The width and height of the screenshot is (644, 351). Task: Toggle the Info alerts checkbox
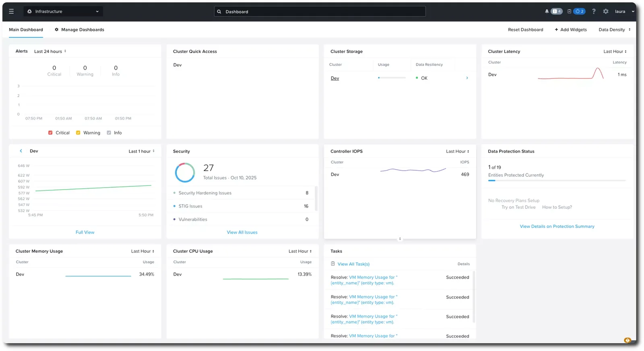coord(109,132)
